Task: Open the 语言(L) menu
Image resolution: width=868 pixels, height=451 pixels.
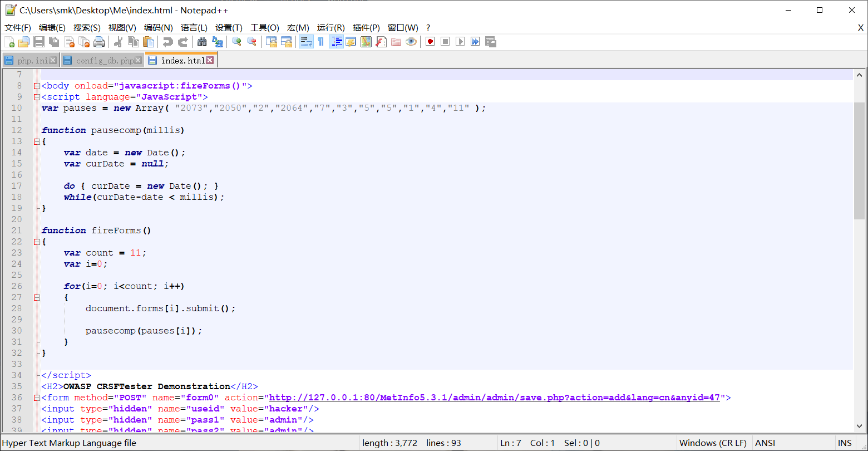Action: coord(194,27)
